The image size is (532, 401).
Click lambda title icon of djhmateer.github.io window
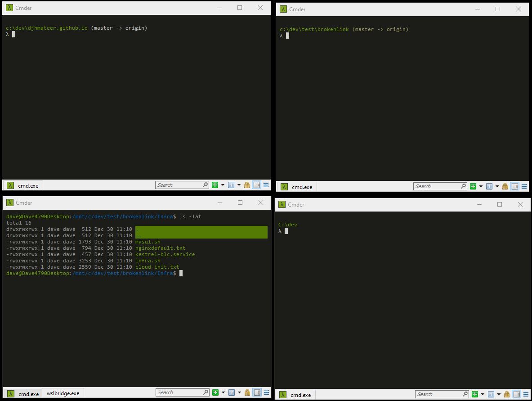(9, 8)
